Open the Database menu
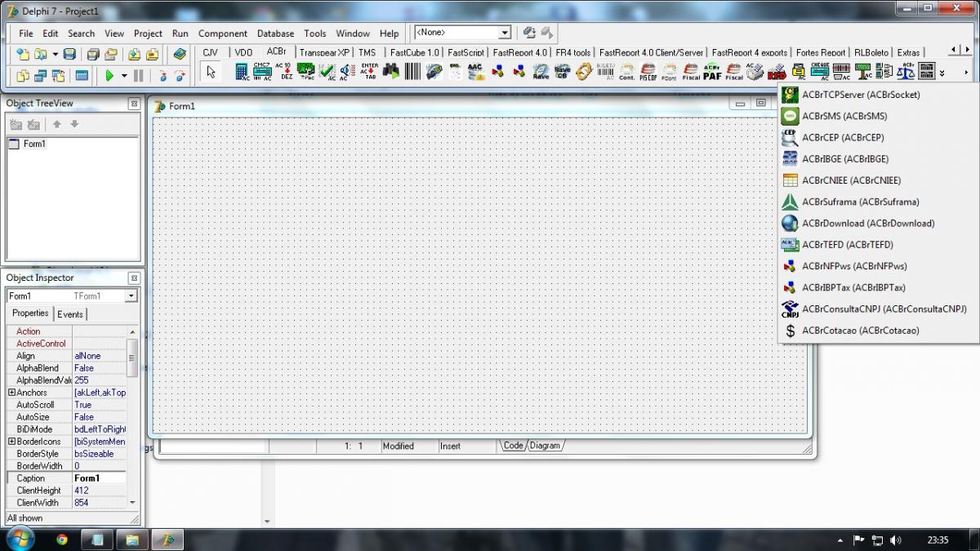 pyautogui.click(x=275, y=33)
